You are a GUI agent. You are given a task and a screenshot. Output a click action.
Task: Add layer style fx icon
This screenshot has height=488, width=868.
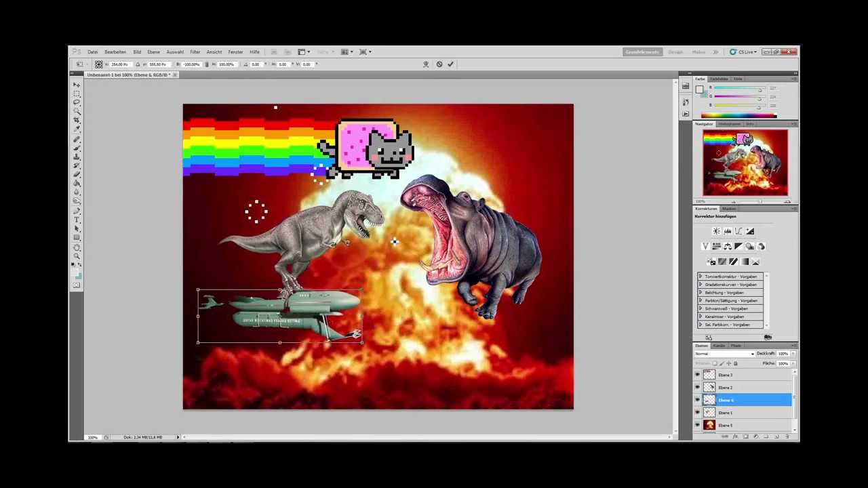coord(736,436)
